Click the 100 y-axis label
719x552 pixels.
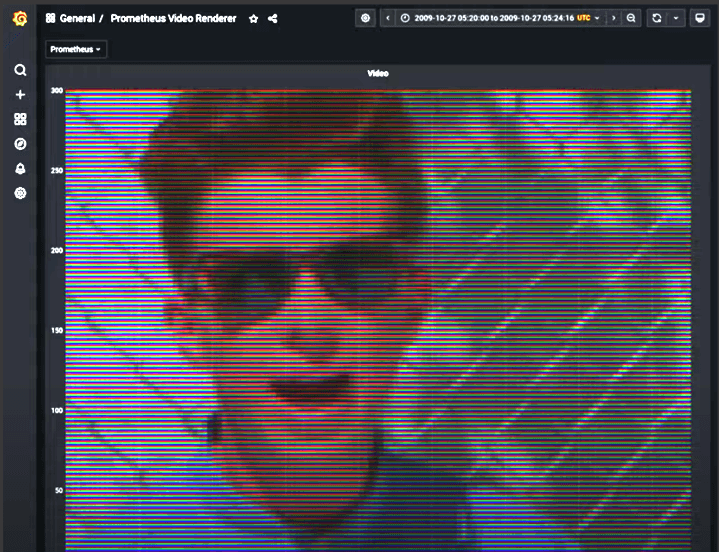point(57,410)
